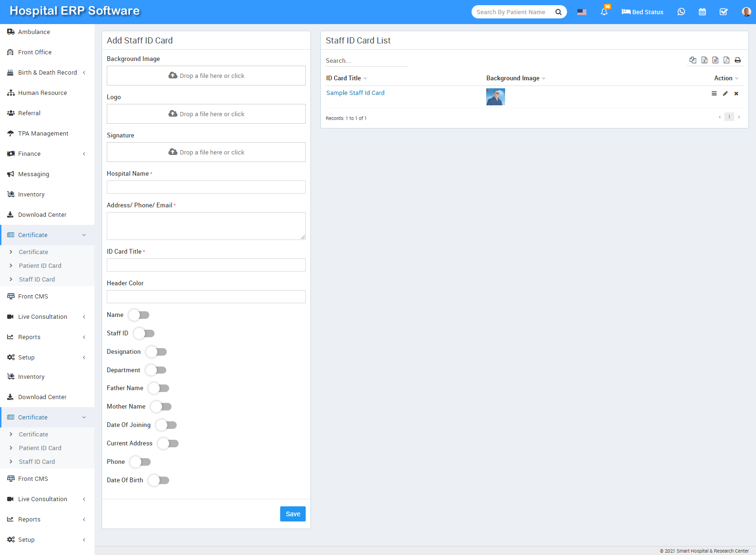Export Staff ID Card list to PDF
Screen dimensions: 756x555
[x=726, y=60]
